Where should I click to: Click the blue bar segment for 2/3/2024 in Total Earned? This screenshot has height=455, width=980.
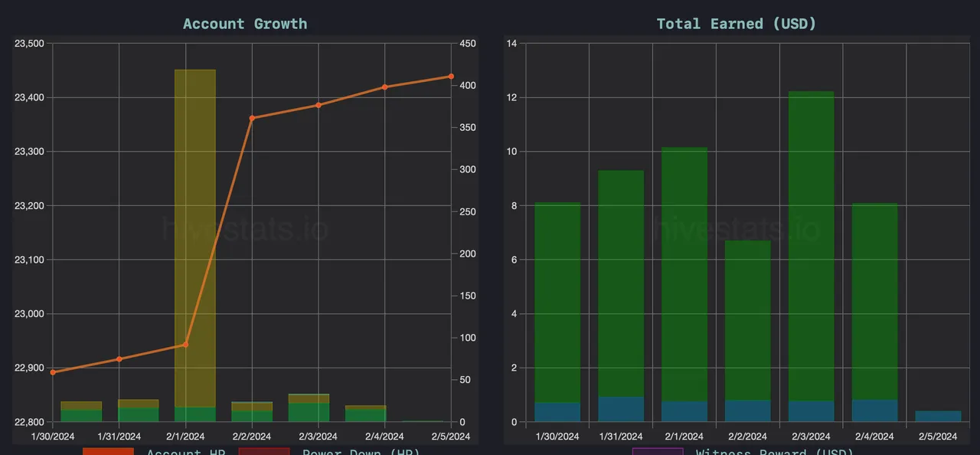click(812, 411)
